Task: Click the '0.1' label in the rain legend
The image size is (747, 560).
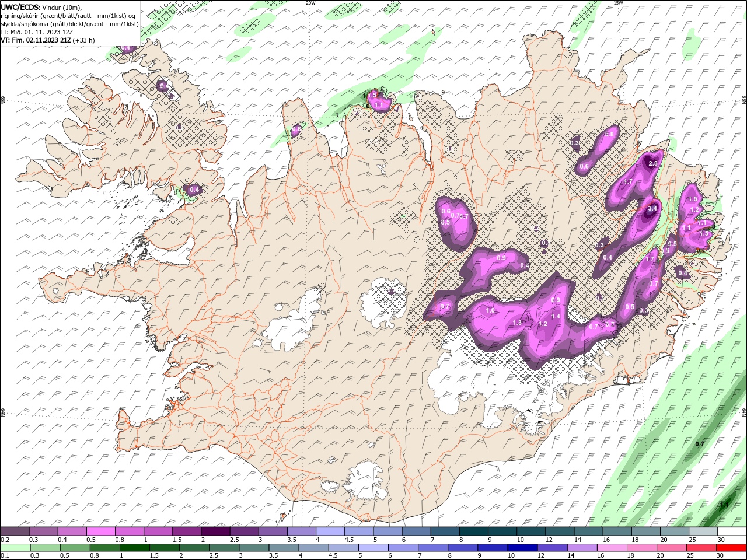Action: (5, 556)
